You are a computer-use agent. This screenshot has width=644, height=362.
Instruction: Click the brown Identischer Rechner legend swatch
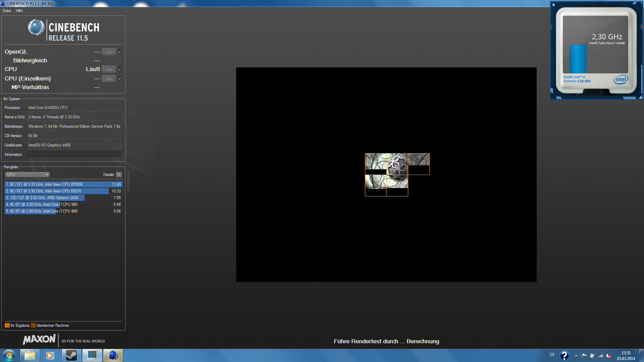(33, 325)
